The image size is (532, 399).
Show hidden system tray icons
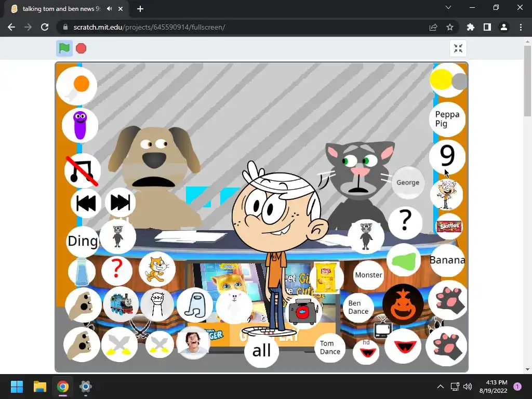[441, 387]
